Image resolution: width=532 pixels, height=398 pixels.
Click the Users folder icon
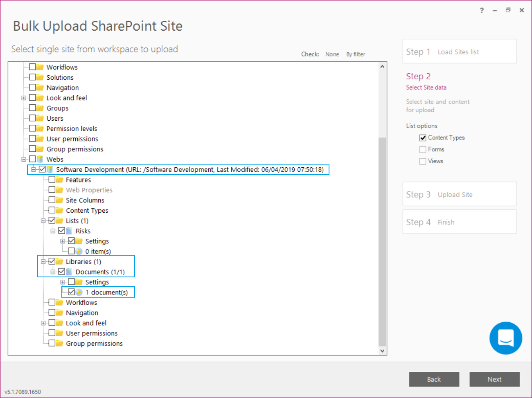(40, 118)
